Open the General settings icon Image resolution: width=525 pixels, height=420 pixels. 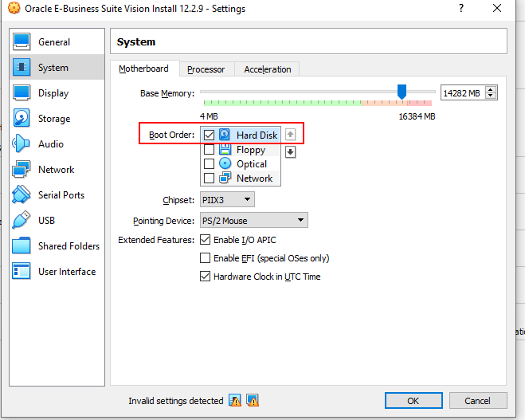(22, 42)
